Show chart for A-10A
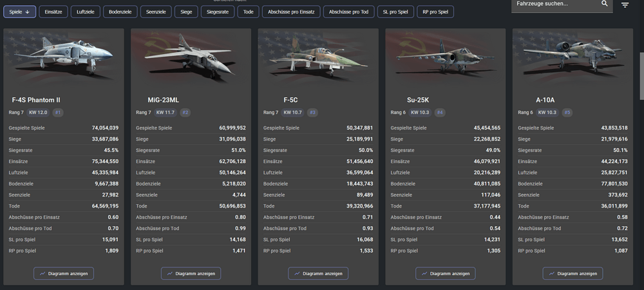This screenshot has width=644, height=290. pos(573,273)
